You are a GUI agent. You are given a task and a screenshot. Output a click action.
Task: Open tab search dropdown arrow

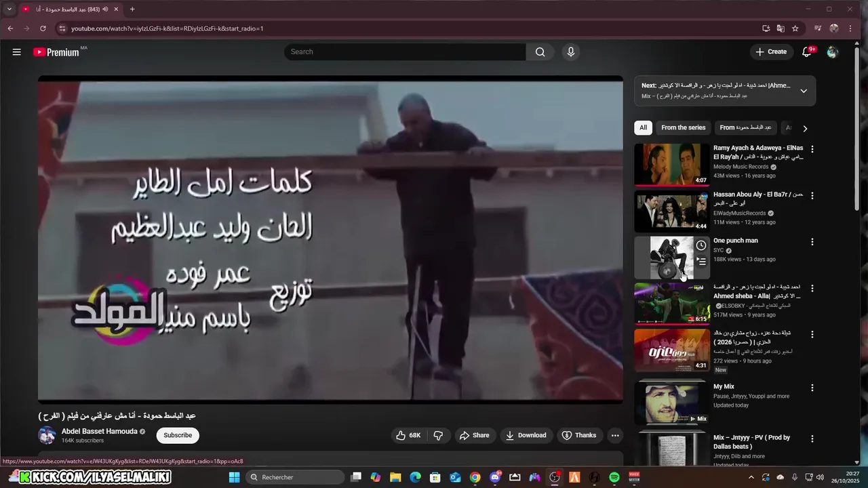(9, 9)
